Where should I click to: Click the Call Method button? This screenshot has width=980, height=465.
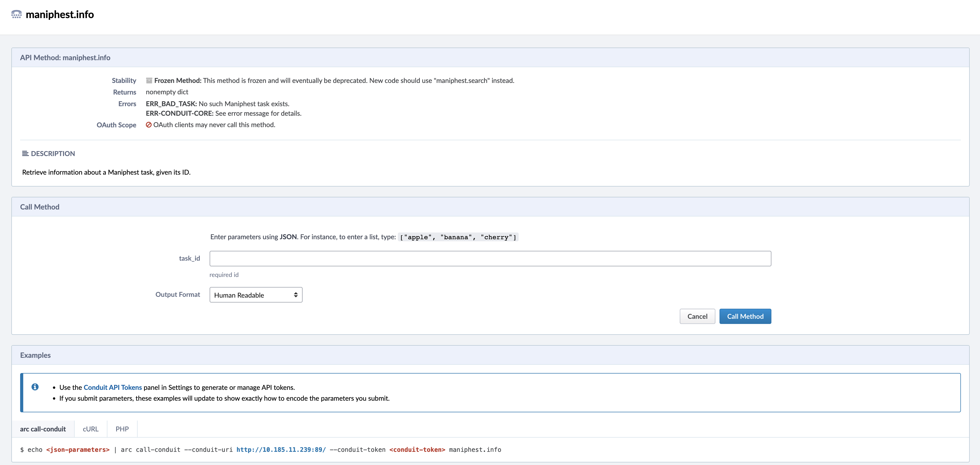pos(745,316)
